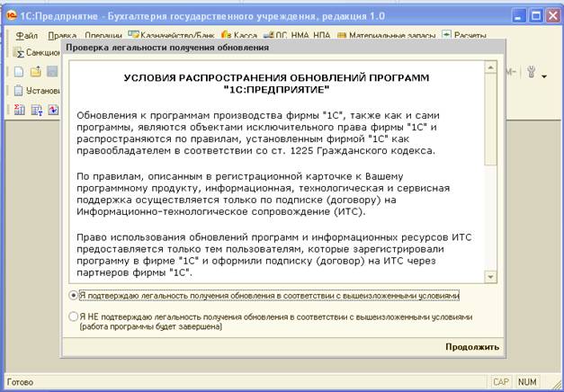564x392 pixels.
Task: Click the grayed save diskette icon
Action: coord(52,72)
